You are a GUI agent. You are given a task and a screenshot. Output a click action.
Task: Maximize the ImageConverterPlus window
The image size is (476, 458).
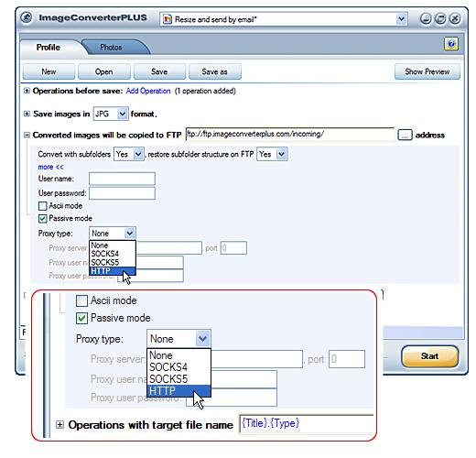[x=440, y=18]
